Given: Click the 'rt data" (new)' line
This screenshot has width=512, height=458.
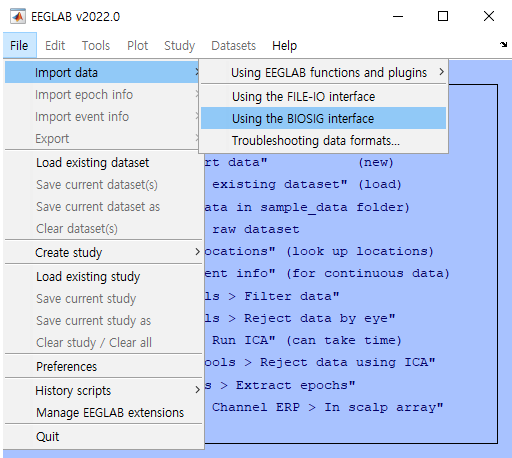Looking at the screenshot, I should coord(299,162).
